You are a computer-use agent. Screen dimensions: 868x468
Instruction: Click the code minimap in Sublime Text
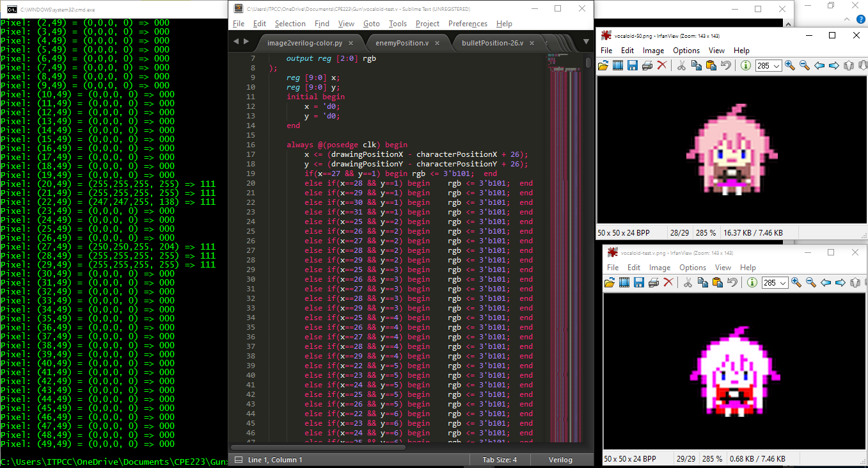click(x=565, y=247)
